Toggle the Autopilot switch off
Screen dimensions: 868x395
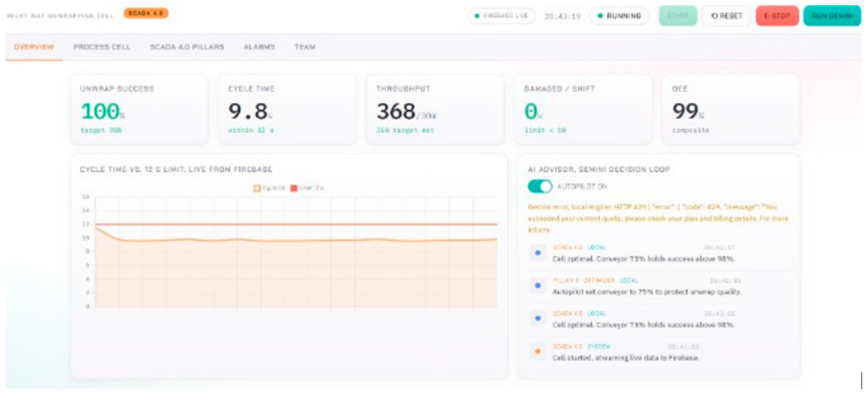(540, 186)
